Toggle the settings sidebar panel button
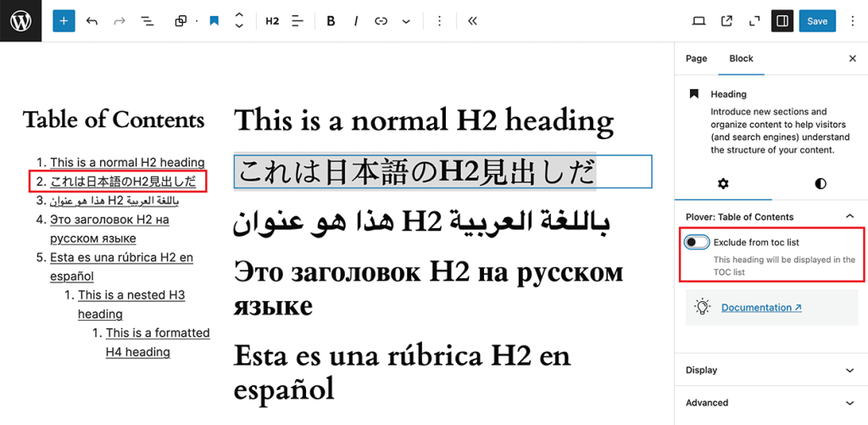Image resolution: width=868 pixels, height=425 pixels. 782,21
